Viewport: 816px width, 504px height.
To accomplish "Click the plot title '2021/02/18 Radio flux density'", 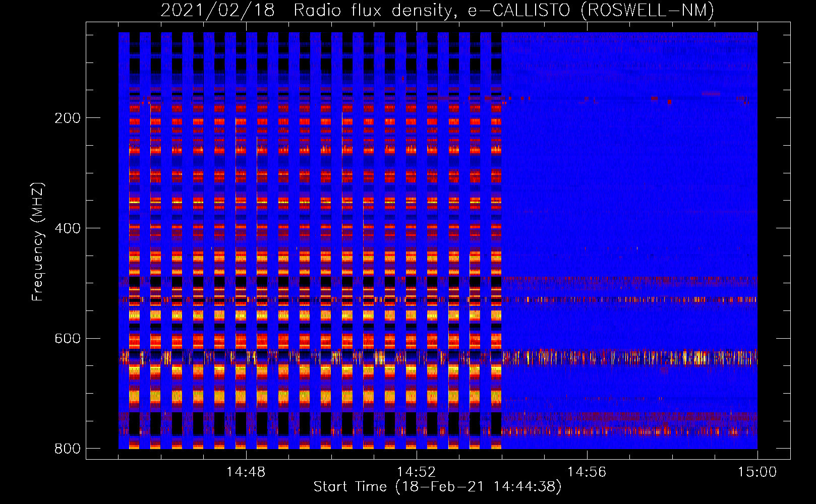I will 437,10.
